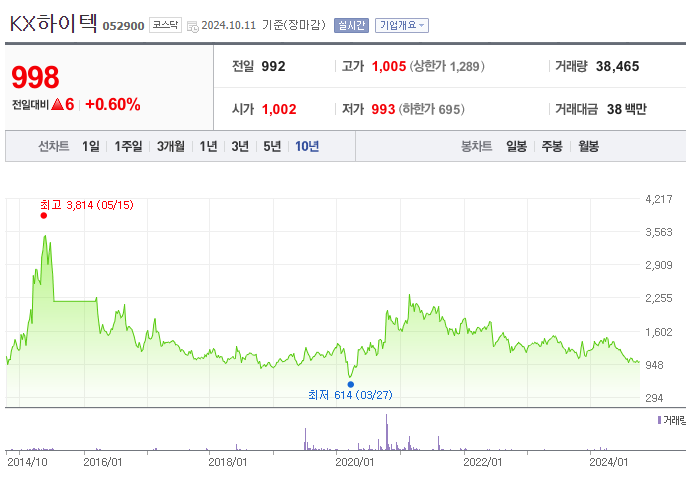Switch to the 3개월 chart range
This screenshot has width=686, height=481.
point(171,146)
